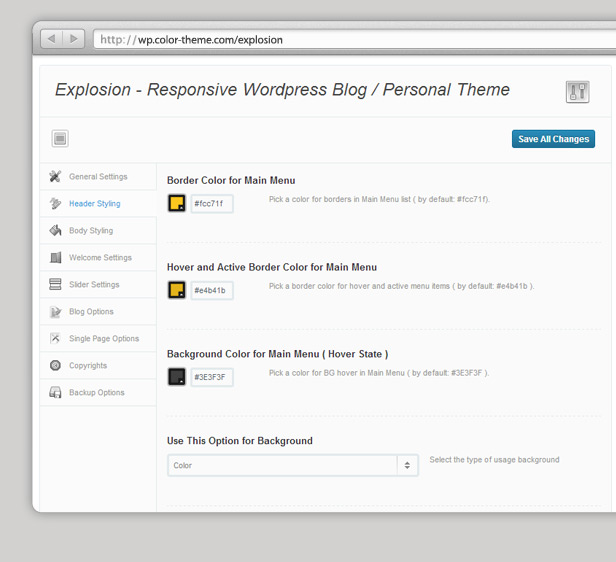
Task: Open Border Color for Main Menu swatch
Action: click(x=177, y=203)
